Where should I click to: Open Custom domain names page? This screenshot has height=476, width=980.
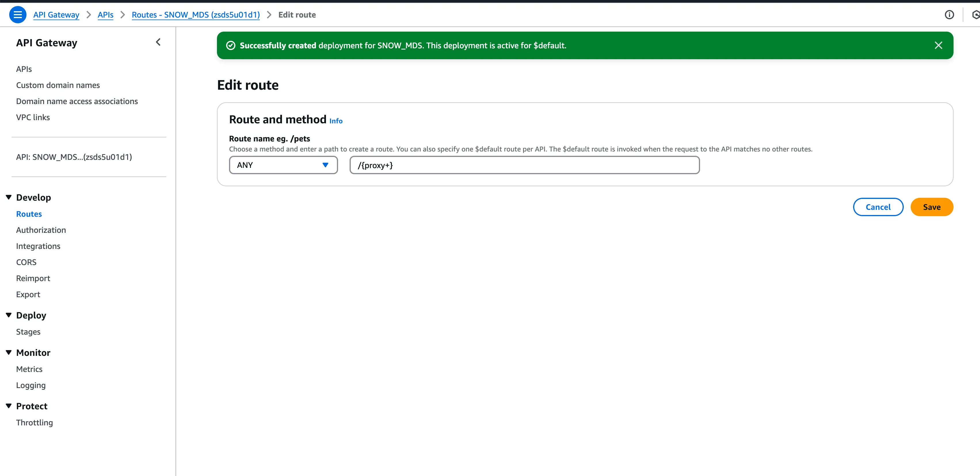pos(58,85)
